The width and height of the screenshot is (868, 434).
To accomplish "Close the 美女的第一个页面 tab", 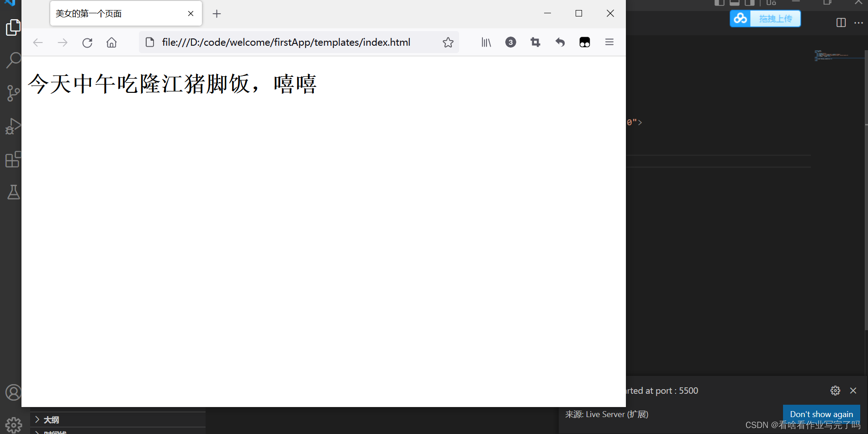I will tap(191, 14).
